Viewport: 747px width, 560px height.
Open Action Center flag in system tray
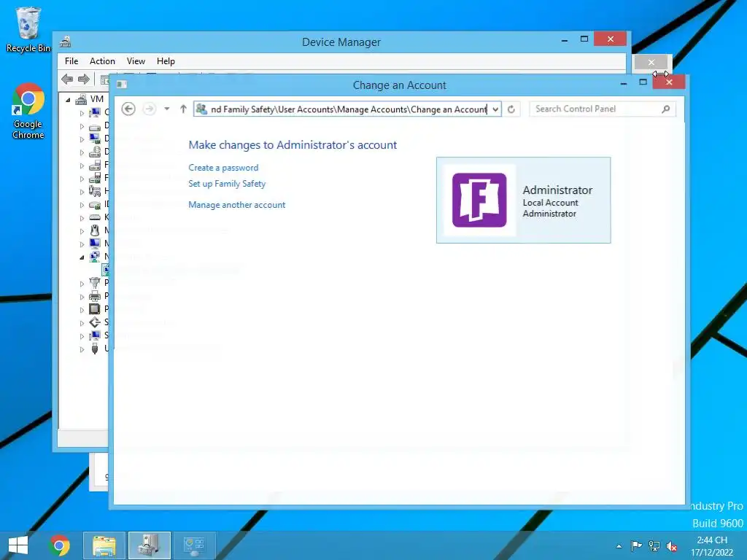(636, 546)
